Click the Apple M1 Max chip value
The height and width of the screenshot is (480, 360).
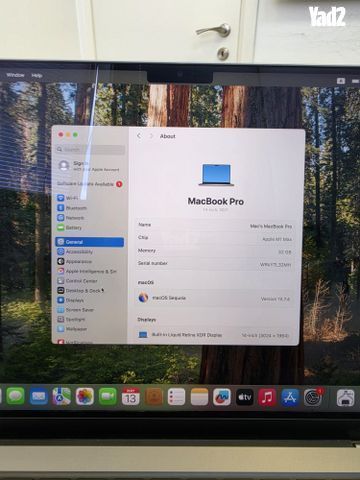coord(277,239)
